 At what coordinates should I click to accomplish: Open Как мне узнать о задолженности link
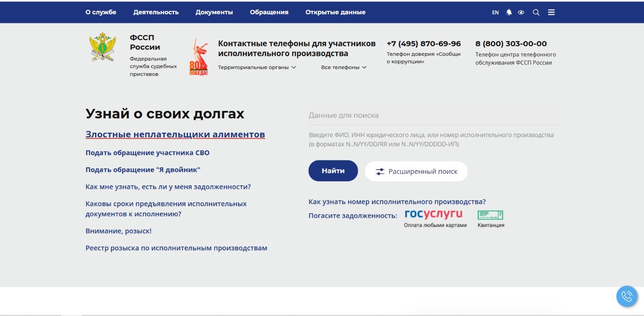[168, 187]
